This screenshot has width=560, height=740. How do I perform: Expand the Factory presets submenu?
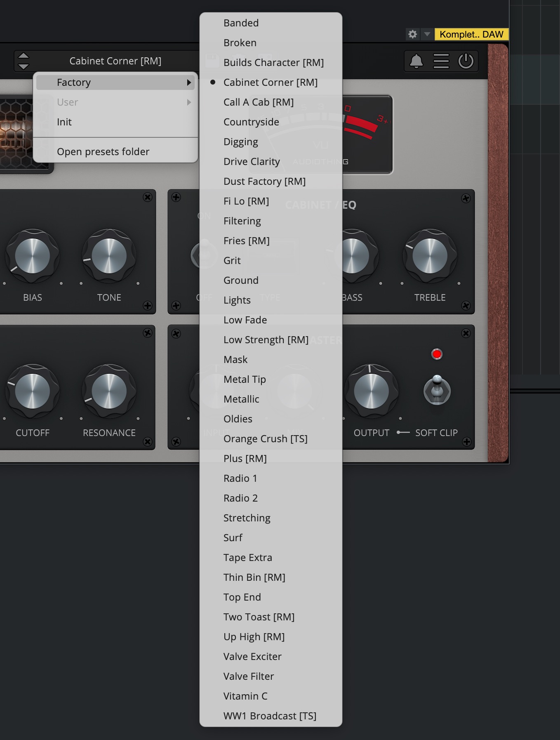tap(115, 82)
